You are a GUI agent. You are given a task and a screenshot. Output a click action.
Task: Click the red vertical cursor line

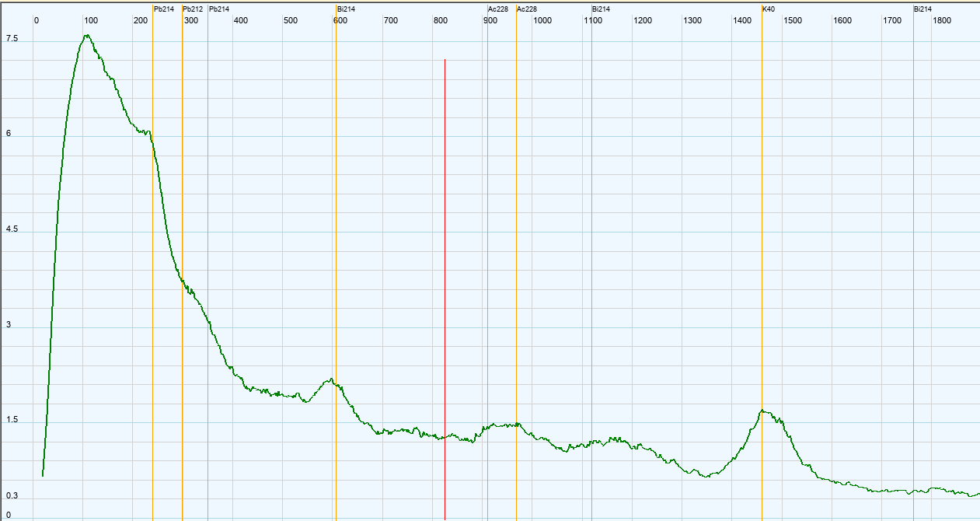(x=445, y=288)
